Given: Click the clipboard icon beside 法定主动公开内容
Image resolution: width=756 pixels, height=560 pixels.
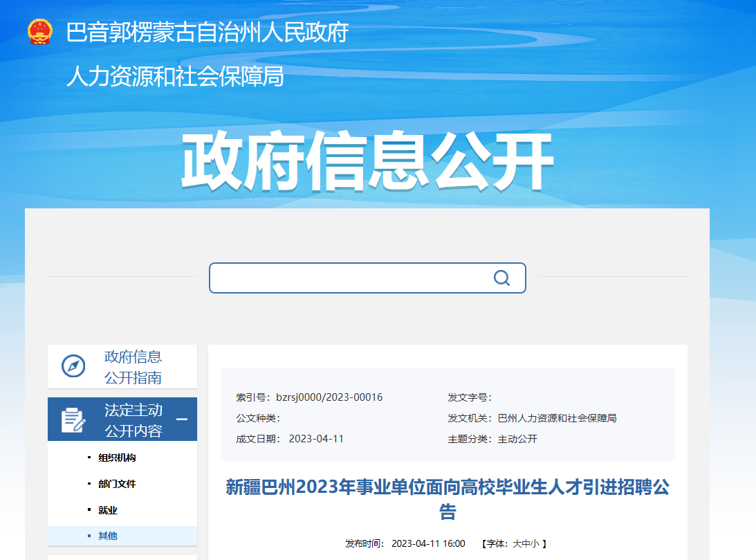Looking at the screenshot, I should 73,420.
